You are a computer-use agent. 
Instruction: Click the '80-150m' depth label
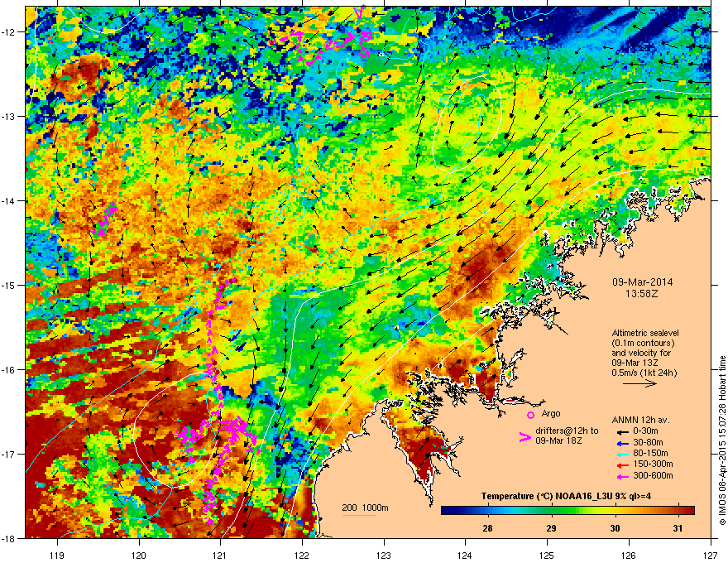[x=650, y=454]
